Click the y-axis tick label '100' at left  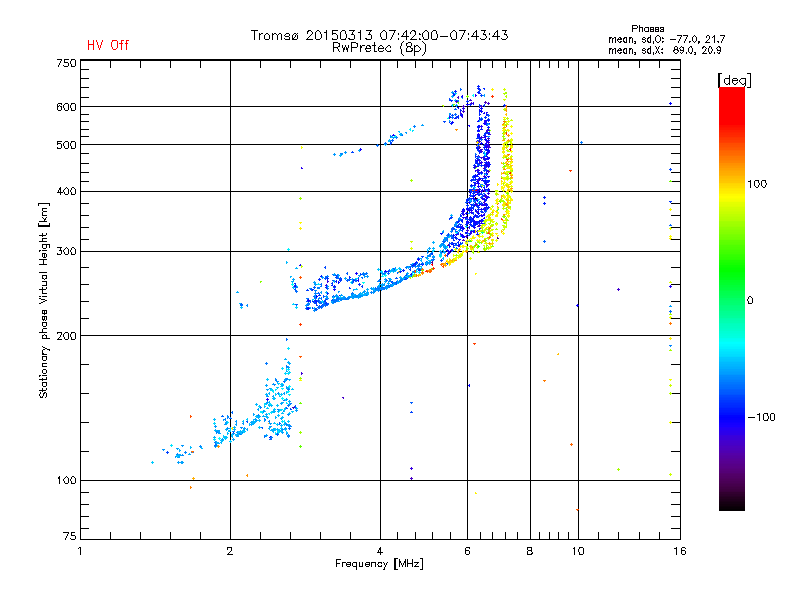point(66,481)
